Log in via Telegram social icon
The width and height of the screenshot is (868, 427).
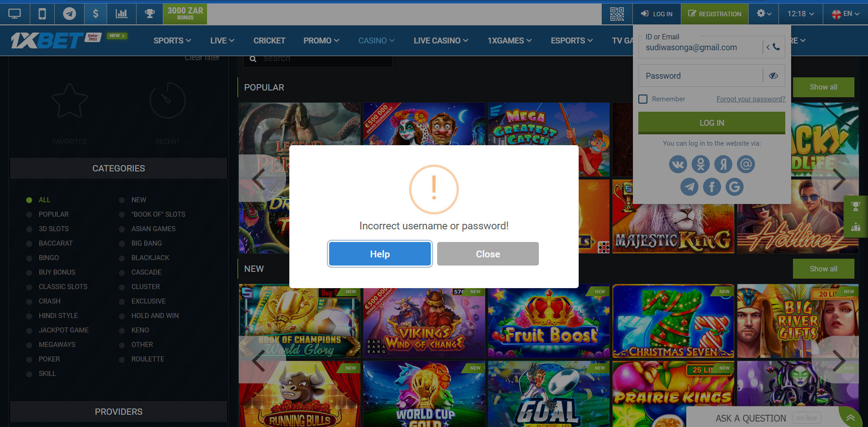tap(689, 187)
